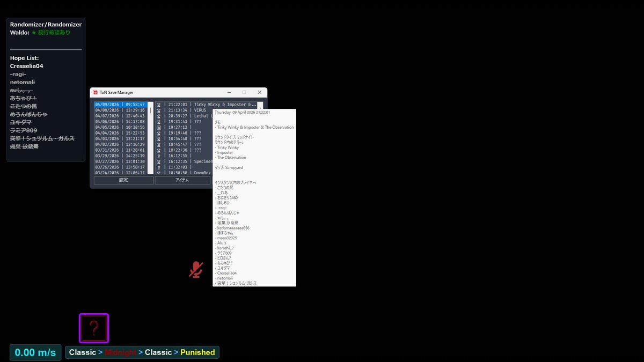Image resolution: width=644 pixels, height=362 pixels.
Task: Click ユキダマ in the Hope List
Action: click(x=21, y=122)
